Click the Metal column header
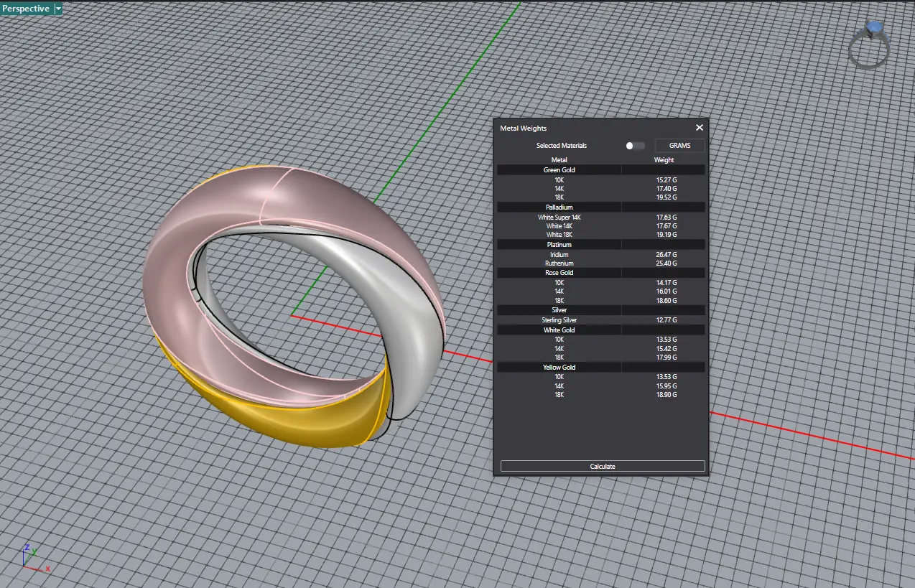Screen dimensions: 915x588 click(559, 160)
